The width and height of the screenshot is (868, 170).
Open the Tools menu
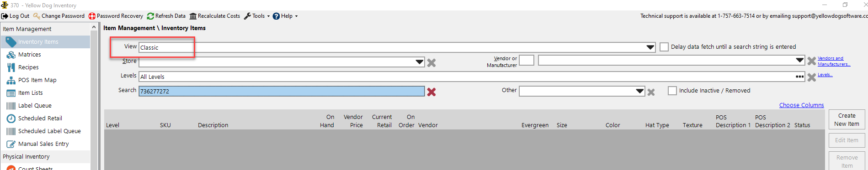(x=257, y=16)
